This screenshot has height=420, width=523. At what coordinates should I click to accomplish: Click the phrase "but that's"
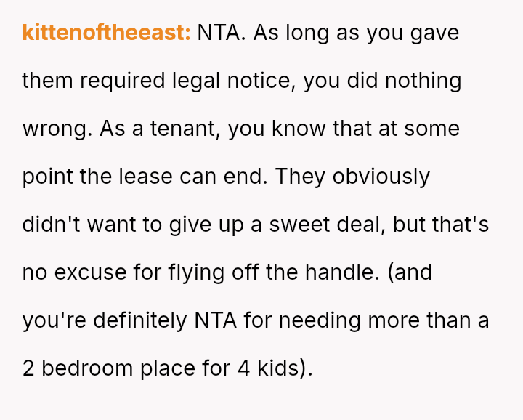[441, 225]
